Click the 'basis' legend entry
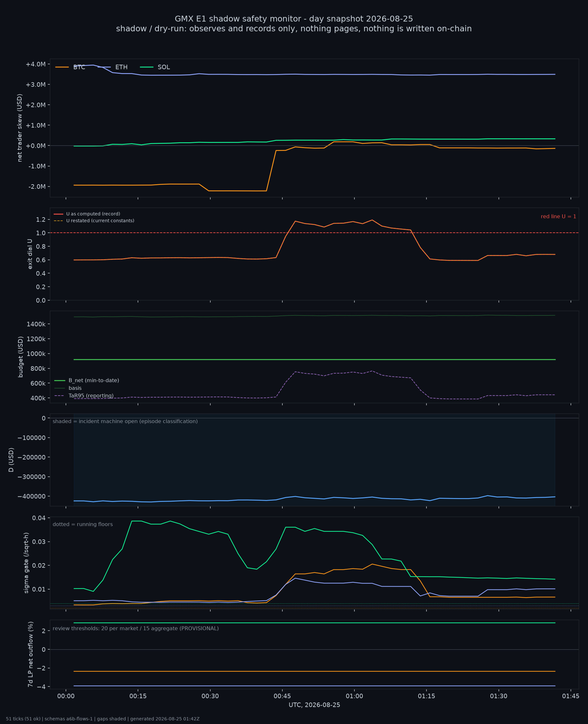The height and width of the screenshot is (724, 588). pyautogui.click(x=68, y=388)
